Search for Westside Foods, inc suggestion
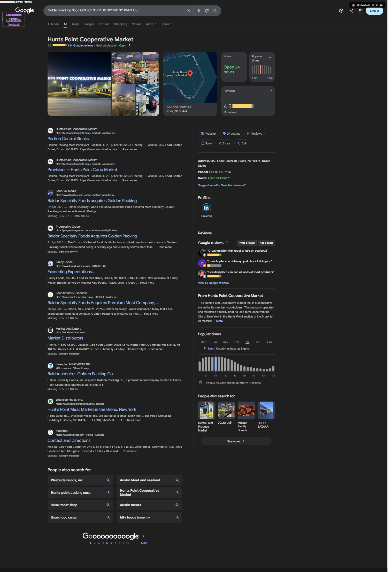 [80, 480]
